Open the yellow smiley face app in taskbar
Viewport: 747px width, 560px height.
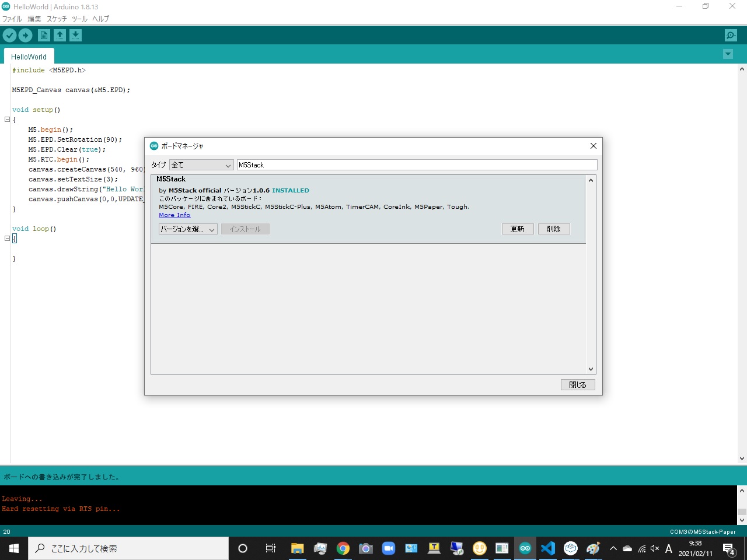pyautogui.click(x=480, y=548)
